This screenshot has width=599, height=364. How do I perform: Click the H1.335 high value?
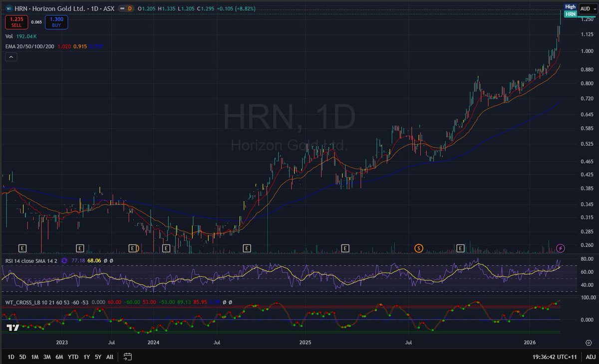(167, 8)
